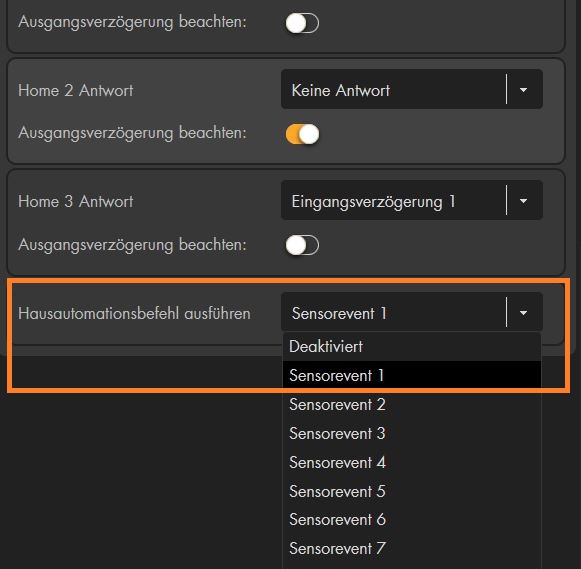Open the Home 2 Antwort dropdown arrow
Image resolution: width=581 pixels, height=569 pixels.
[x=523, y=90]
